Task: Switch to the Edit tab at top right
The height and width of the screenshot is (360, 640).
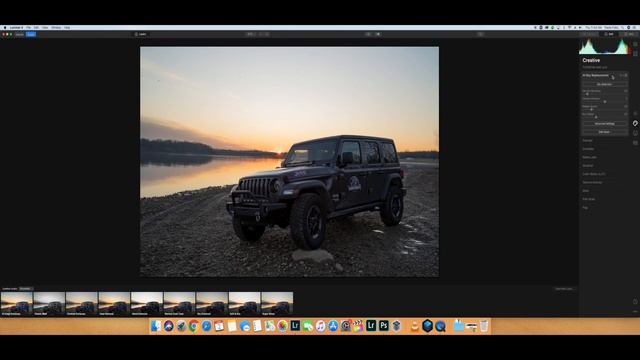Action: [x=609, y=34]
